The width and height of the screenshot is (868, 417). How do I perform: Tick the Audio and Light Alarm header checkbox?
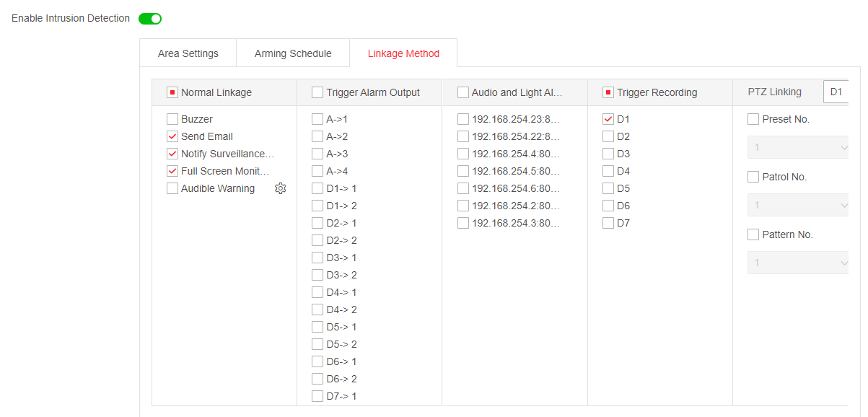click(x=463, y=92)
